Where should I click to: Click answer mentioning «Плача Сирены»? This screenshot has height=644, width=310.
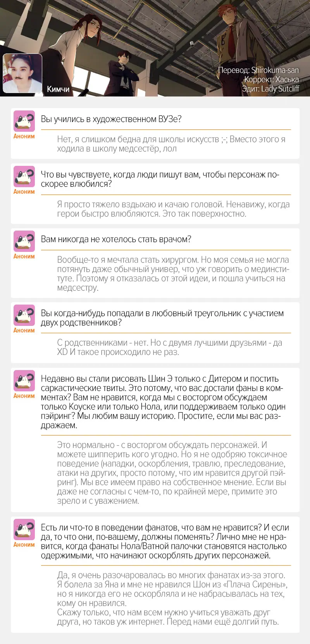point(172,598)
